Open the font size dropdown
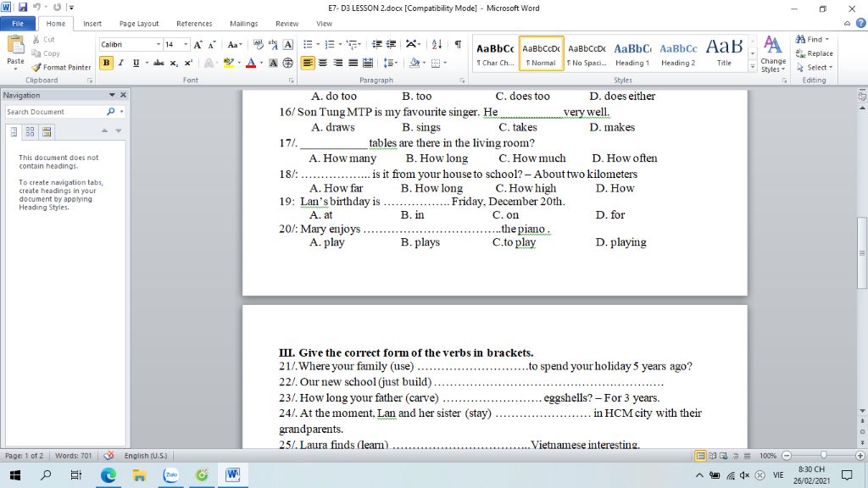The height and width of the screenshot is (488, 868). click(x=186, y=45)
